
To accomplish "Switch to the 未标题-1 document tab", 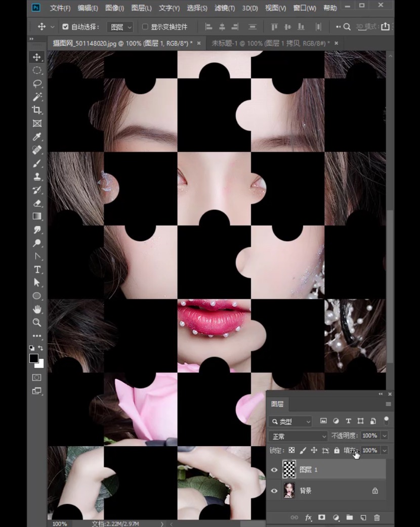I will point(267,43).
